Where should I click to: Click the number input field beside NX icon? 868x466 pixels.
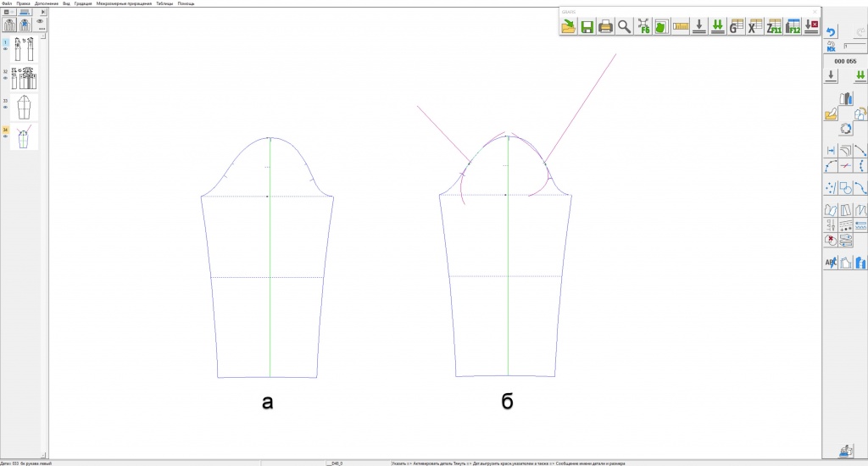[853, 46]
